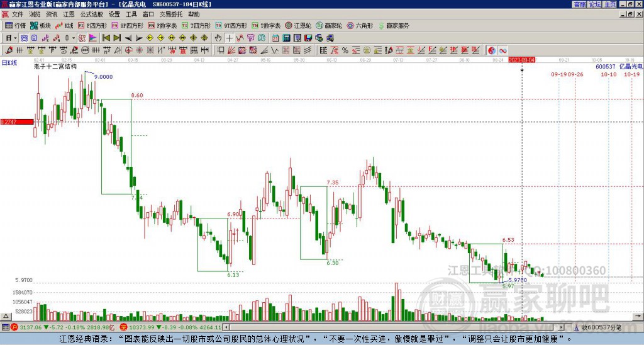This screenshot has width=644, height=345.
Task: Click the zigzag wave line tool
Action: (x=275, y=50)
